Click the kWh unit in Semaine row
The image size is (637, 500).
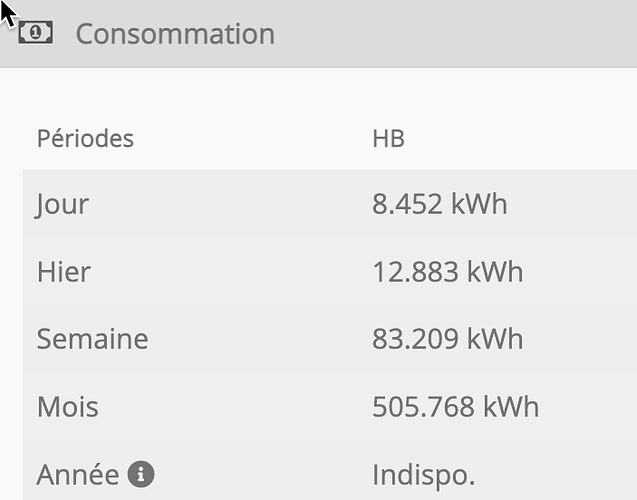[495, 339]
